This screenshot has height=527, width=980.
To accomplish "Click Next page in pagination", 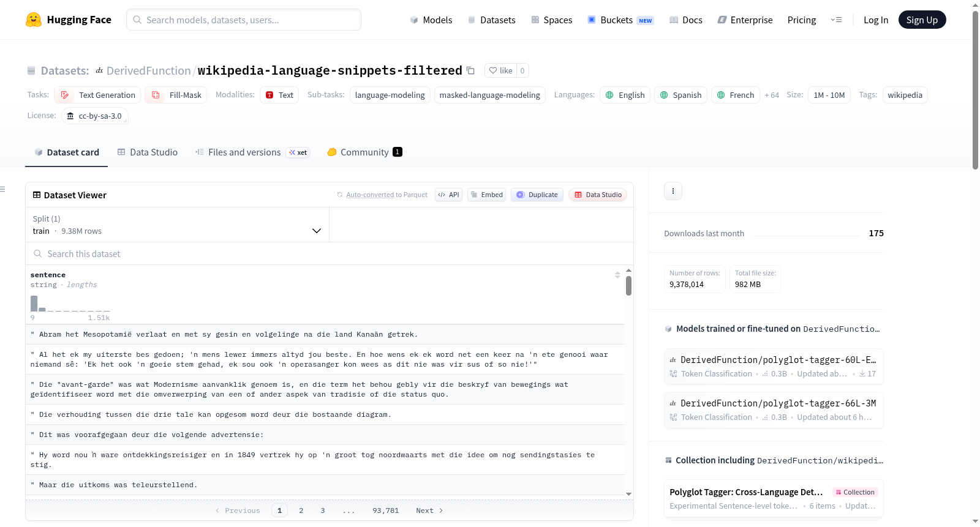I will [x=429, y=510].
